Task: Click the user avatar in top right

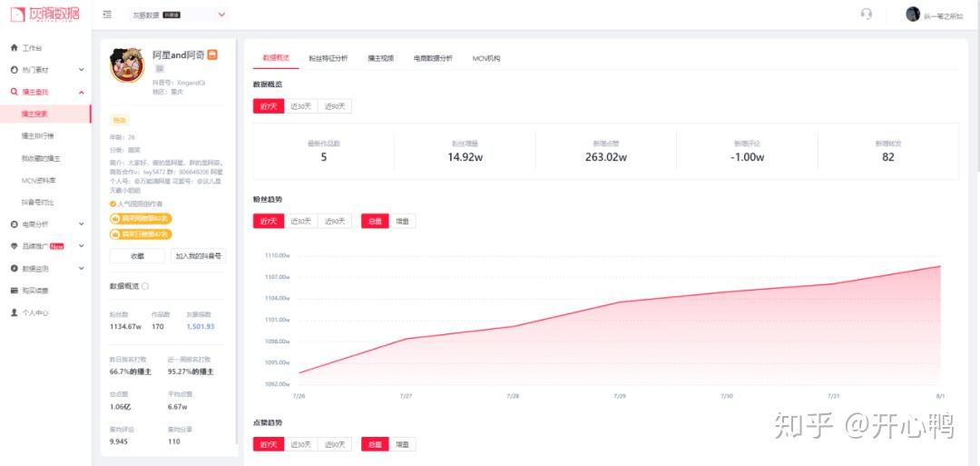Action: (x=913, y=15)
